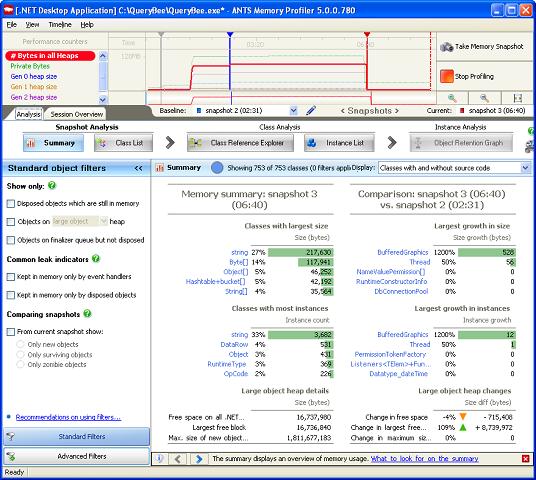
Task: Go to the previous snapshot with the left chevron
Action: (x=343, y=111)
